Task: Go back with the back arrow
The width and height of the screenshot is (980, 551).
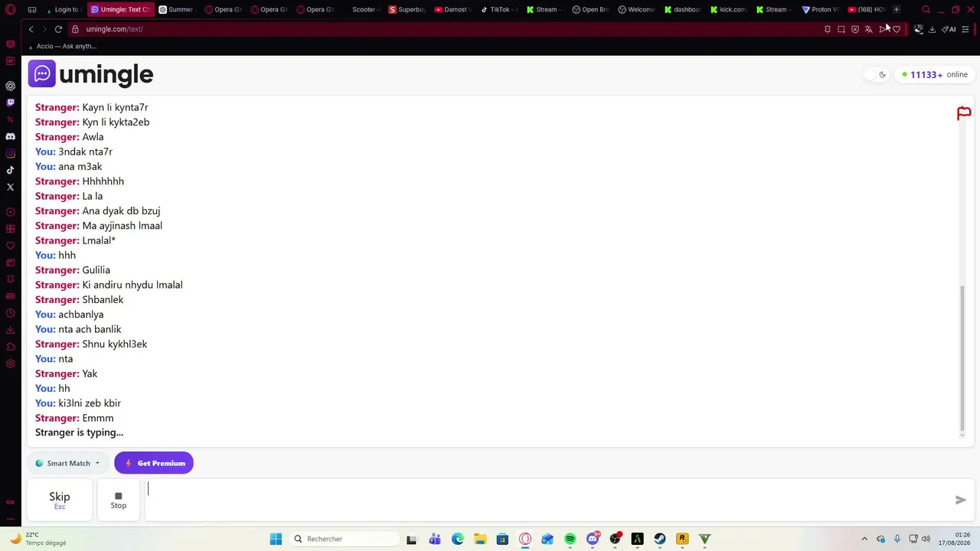Action: coord(31,29)
